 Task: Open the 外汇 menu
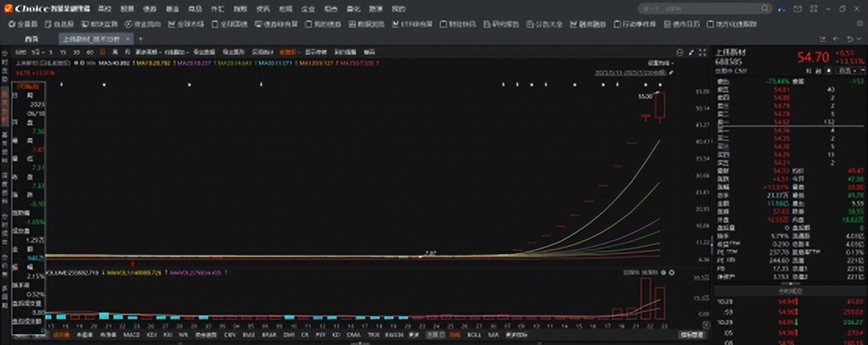point(217,9)
